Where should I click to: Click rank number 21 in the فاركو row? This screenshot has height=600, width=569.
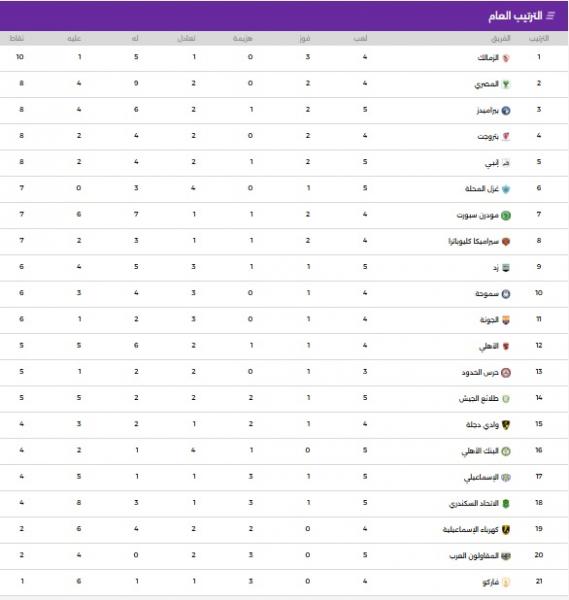(x=539, y=581)
